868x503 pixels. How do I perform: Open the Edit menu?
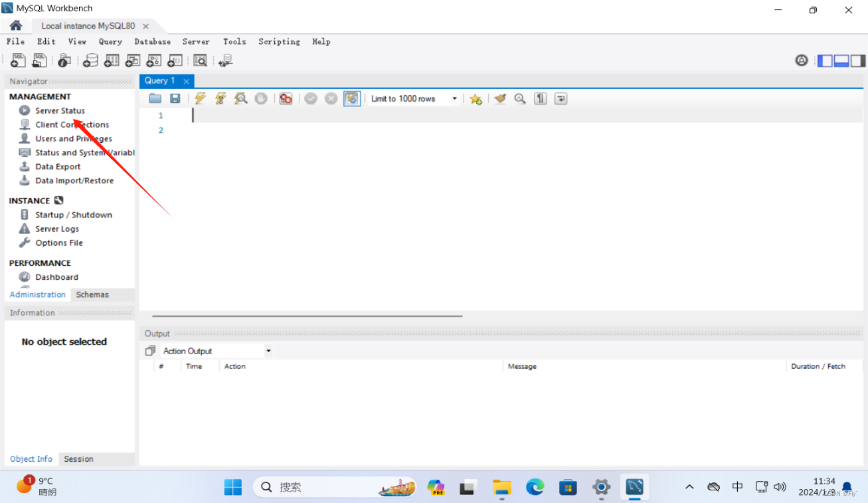46,41
